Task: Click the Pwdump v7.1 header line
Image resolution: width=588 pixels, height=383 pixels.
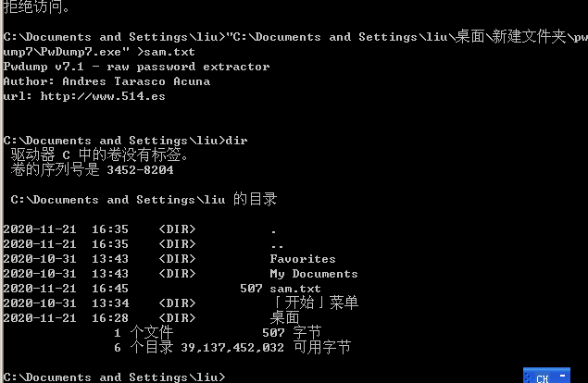Action: pos(136,67)
